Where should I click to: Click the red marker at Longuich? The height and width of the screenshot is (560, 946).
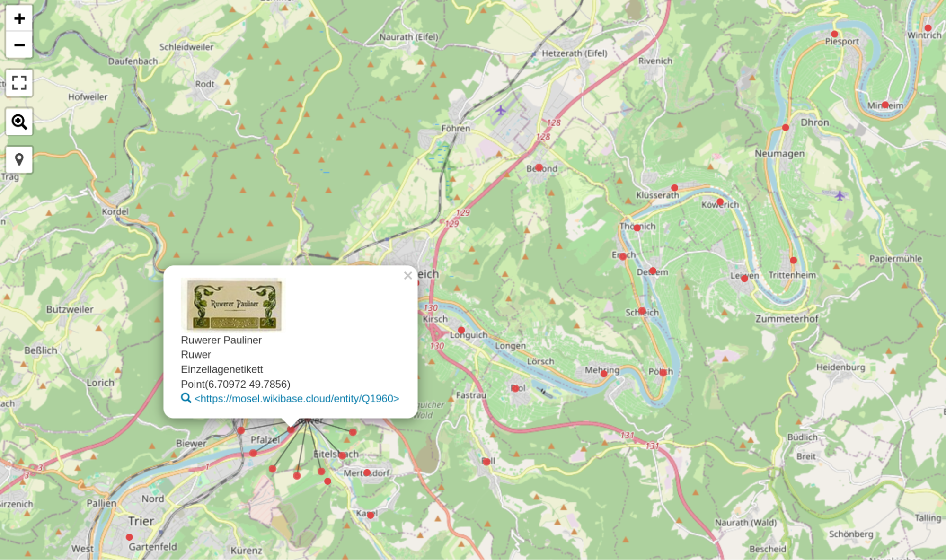(461, 330)
